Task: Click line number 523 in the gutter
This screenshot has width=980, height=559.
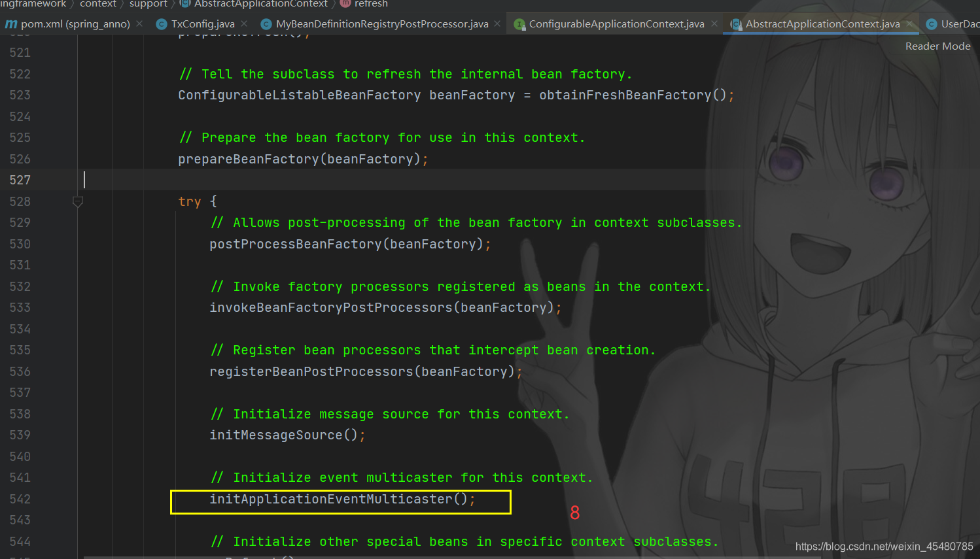Action: coord(20,95)
